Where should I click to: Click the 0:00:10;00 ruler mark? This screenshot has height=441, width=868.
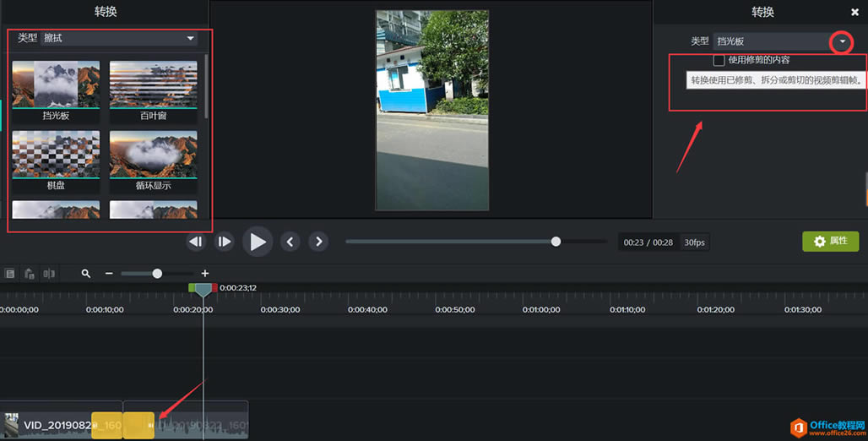[x=106, y=310]
